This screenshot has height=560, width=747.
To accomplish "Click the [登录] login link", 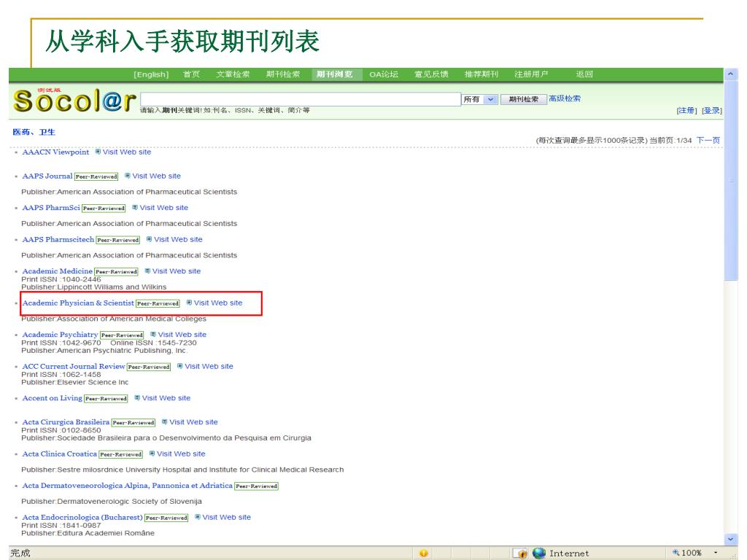I will tap(712, 111).
